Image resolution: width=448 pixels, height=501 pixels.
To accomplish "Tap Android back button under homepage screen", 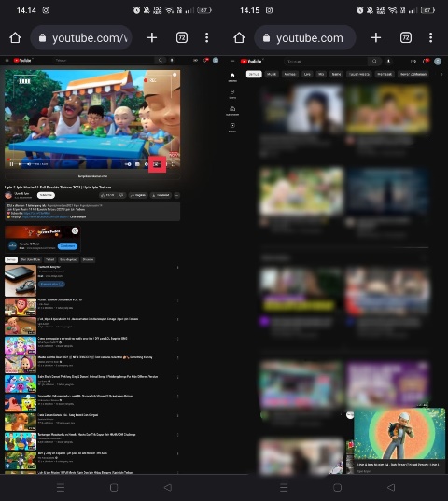I will click(391, 488).
